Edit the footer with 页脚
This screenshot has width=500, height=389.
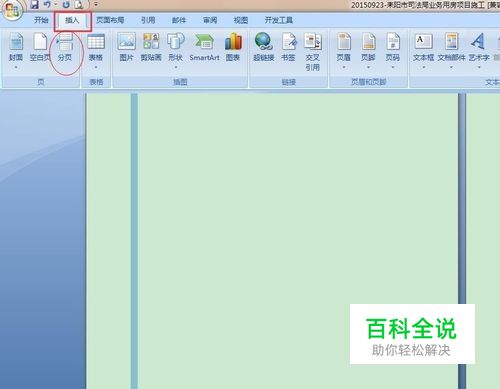368,47
